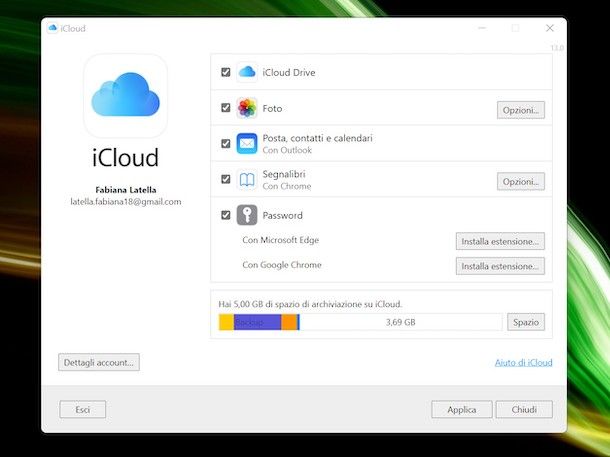
Task: Open Opzioni for Segnalibri
Action: (521, 182)
